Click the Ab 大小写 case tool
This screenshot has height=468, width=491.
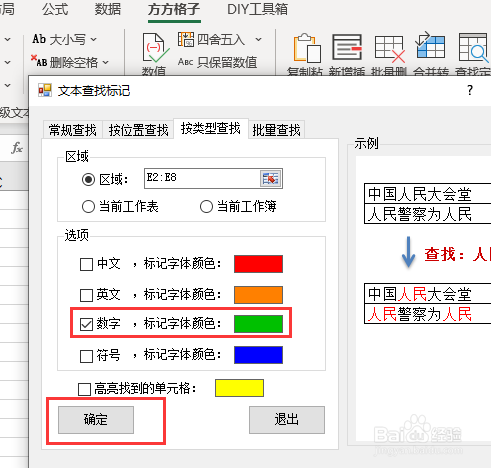point(59,39)
